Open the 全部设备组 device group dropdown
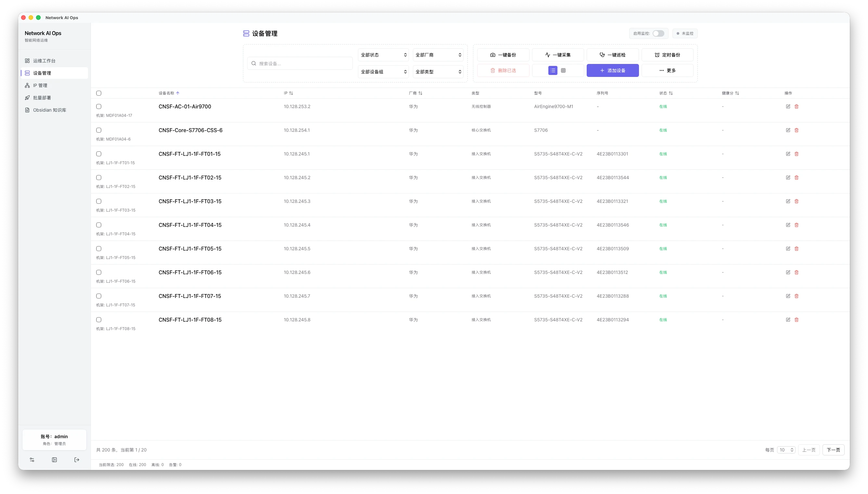Image resolution: width=868 pixels, height=494 pixels. point(383,72)
